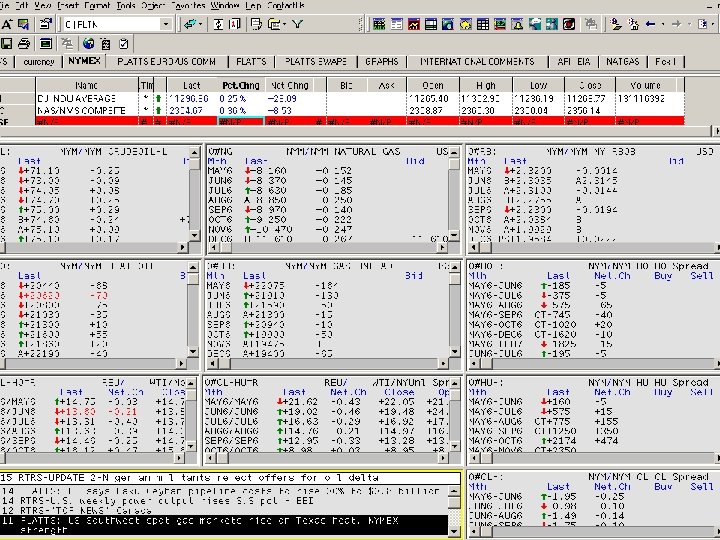Open the Favorites menu
720x540 pixels.
tap(188, 6)
